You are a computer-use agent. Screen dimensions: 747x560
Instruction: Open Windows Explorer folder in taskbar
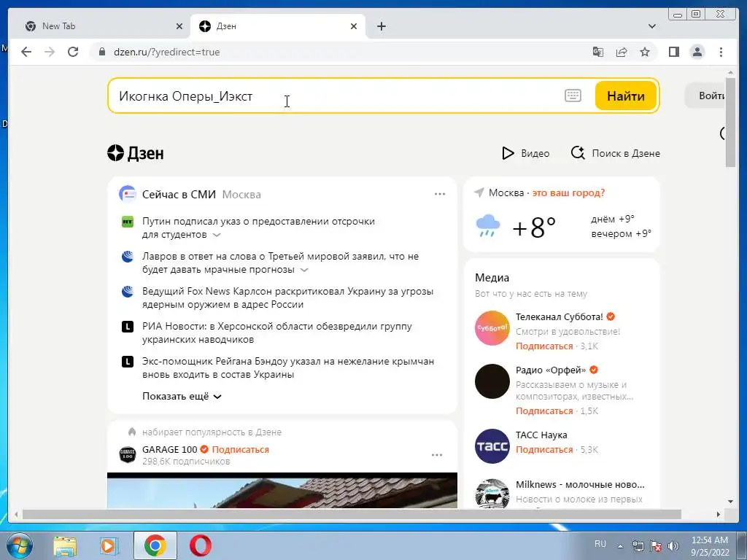65,546
